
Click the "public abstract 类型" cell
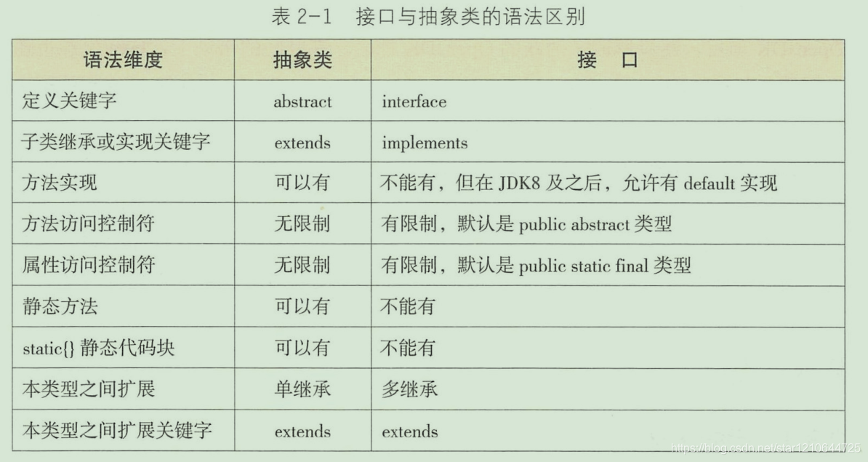coord(526,224)
